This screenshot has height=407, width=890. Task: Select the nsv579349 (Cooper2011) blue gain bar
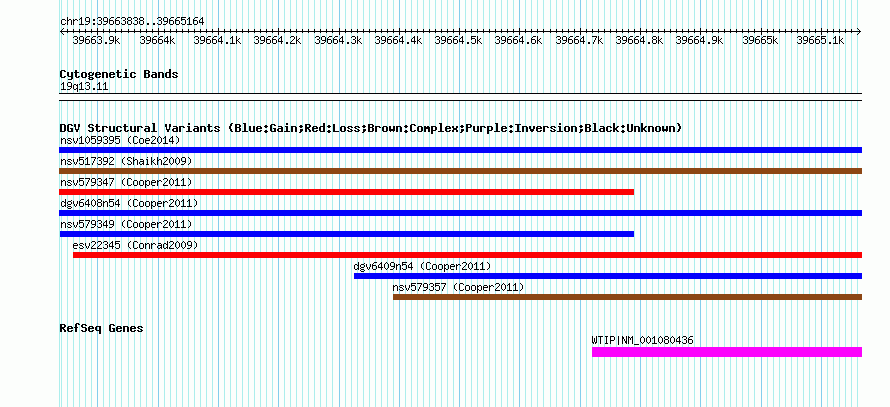tap(347, 234)
